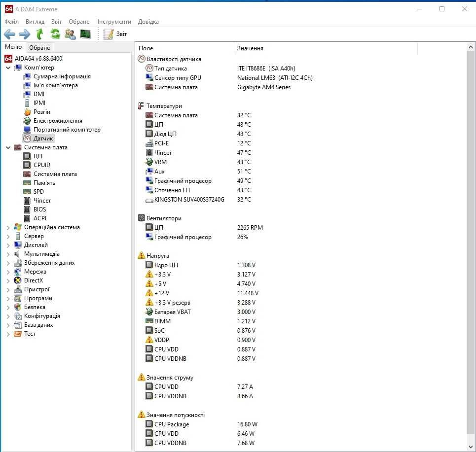Image resolution: width=476 pixels, height=452 pixels.
Task: Open the Звіт menu in menu bar
Action: [x=56, y=22]
